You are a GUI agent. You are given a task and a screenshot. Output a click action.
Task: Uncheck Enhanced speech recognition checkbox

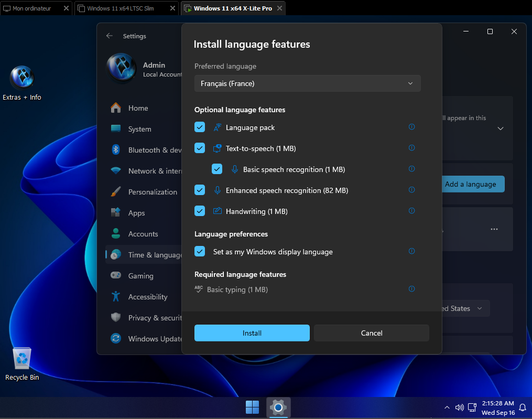200,190
